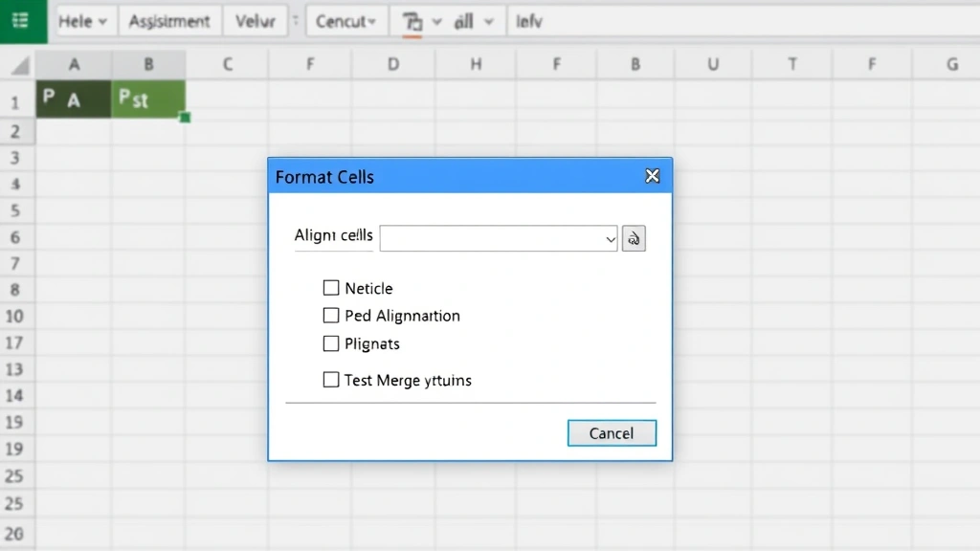This screenshot has width=980, height=551.
Task: Enable the Neticle checkbox
Action: [331, 287]
